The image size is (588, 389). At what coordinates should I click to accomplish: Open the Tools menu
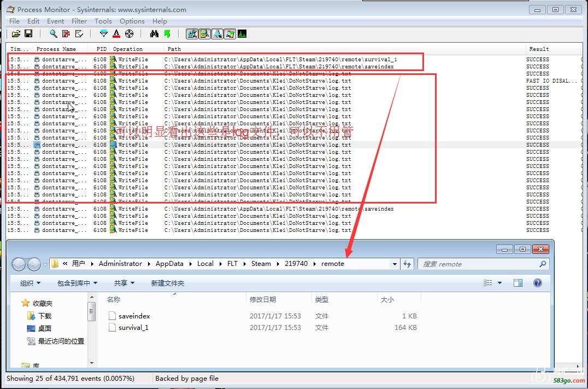[x=103, y=21]
